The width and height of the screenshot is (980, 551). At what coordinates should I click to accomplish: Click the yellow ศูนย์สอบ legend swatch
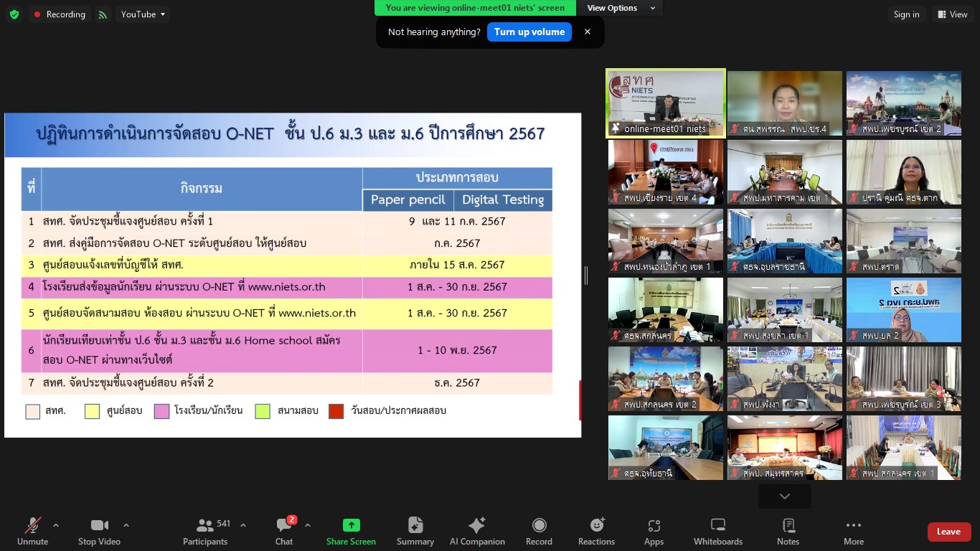pyautogui.click(x=92, y=411)
